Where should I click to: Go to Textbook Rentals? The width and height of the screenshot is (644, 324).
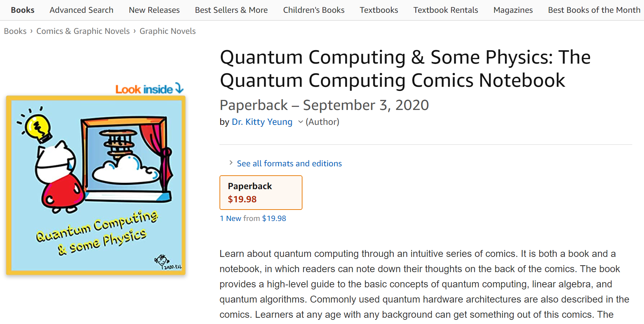[446, 10]
